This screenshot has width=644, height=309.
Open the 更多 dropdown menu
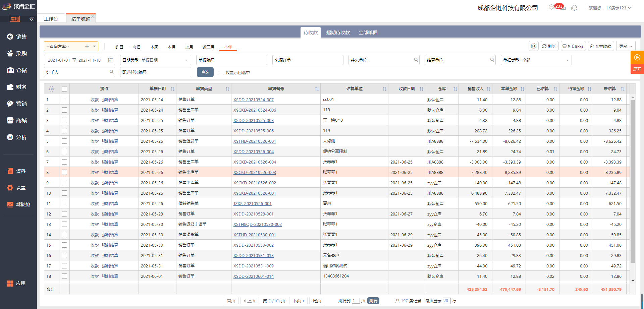pyautogui.click(x=626, y=46)
